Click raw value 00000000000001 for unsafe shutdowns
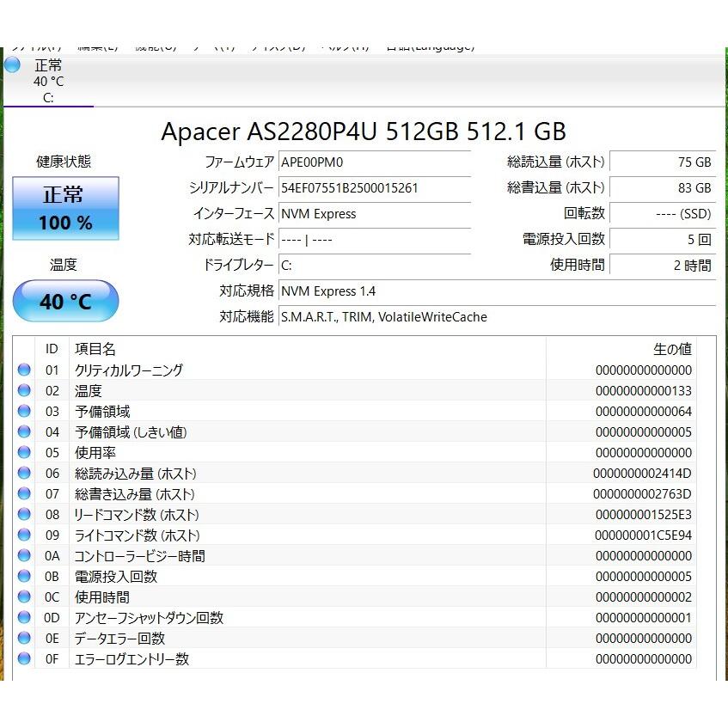The height and width of the screenshot is (728, 728). [x=644, y=618]
